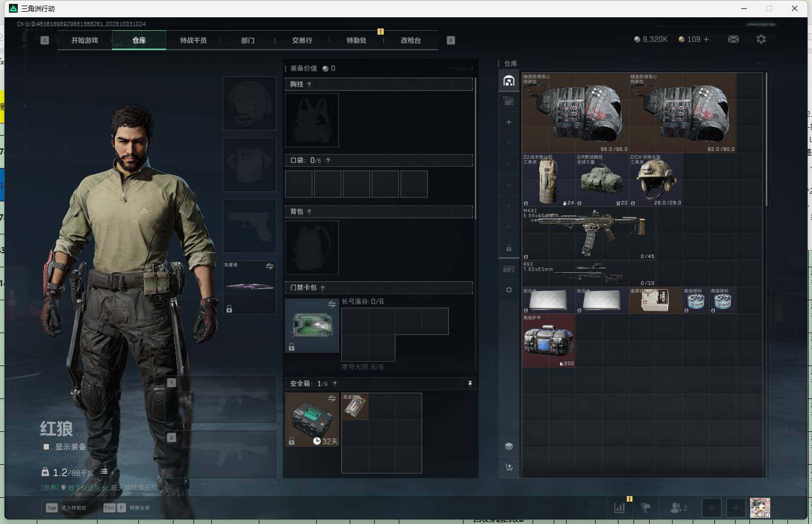Swap the access keycard case
Image resolution: width=812 pixels, height=524 pixels.
332,304
